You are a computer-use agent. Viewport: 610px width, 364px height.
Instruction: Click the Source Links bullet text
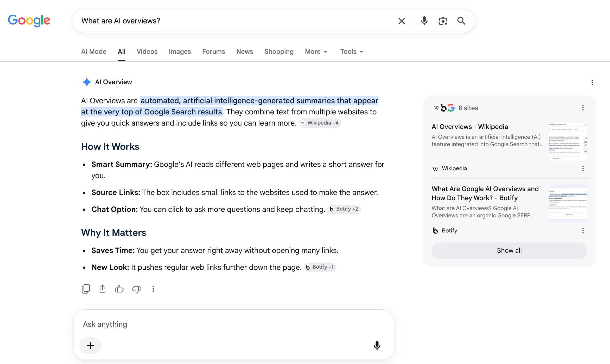click(x=235, y=192)
